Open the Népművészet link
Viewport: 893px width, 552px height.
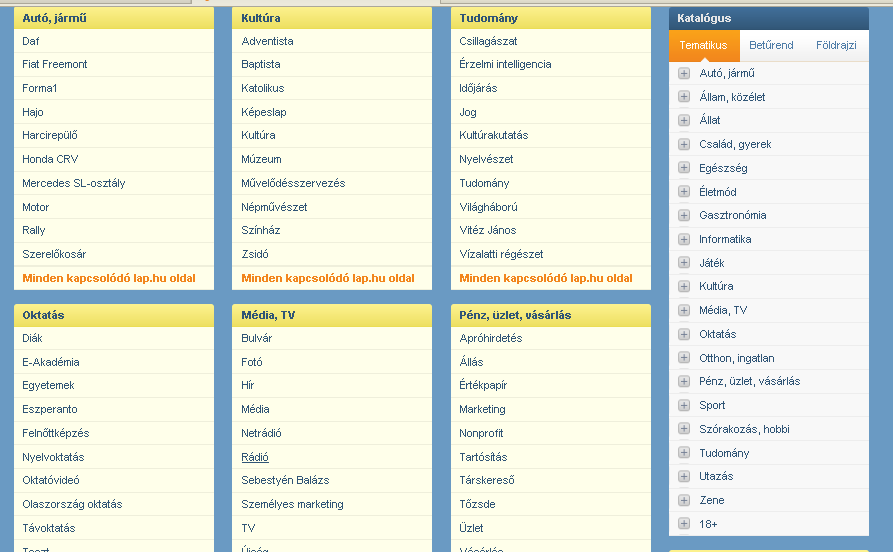coord(274,207)
